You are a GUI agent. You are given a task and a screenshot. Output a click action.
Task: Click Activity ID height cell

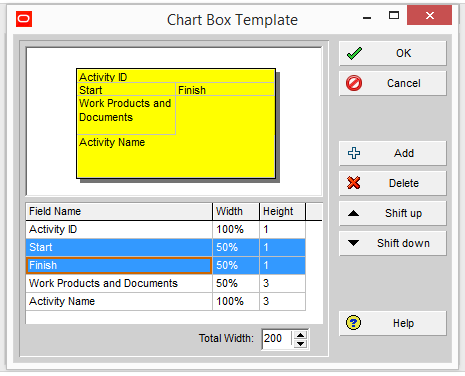282,230
